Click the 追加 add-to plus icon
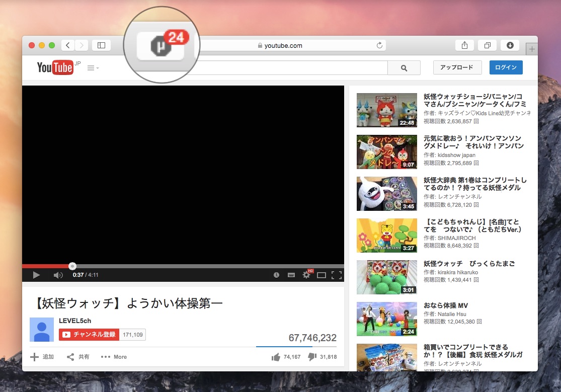This screenshot has width=561, height=392. coord(34,357)
